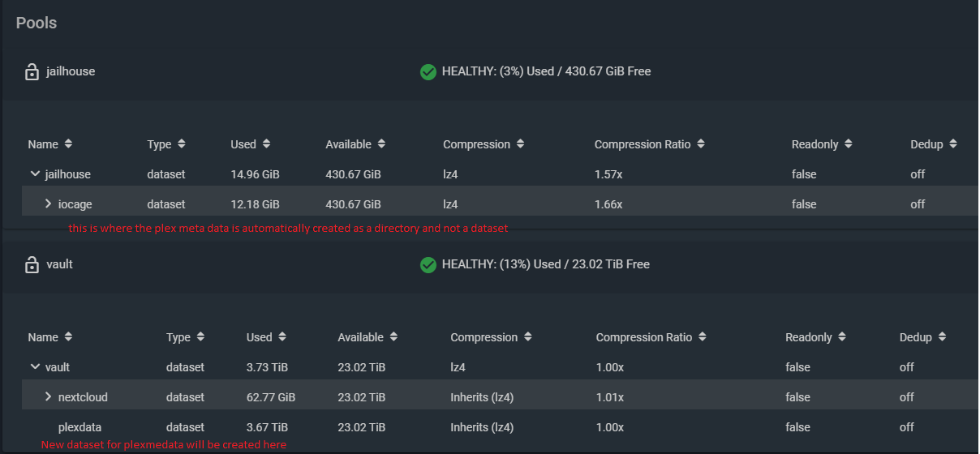Select the plexdata dataset row
This screenshot has width=980, height=454.
point(80,427)
